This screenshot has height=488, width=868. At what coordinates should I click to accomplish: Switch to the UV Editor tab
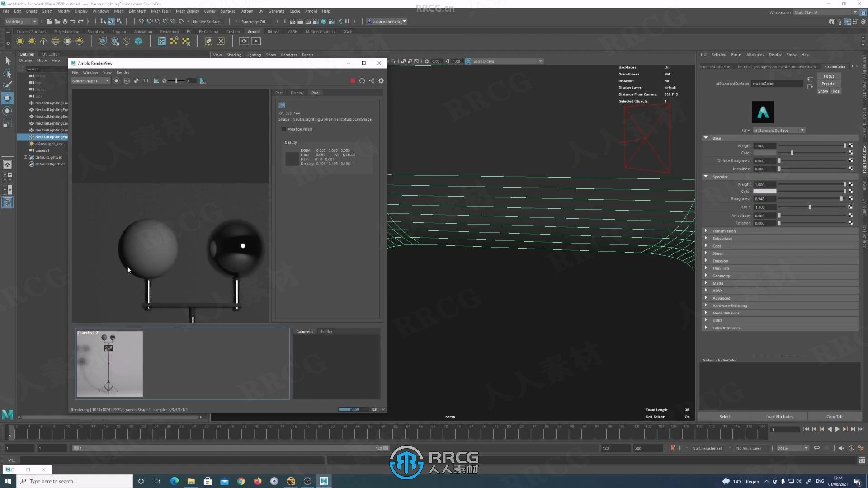coord(51,54)
